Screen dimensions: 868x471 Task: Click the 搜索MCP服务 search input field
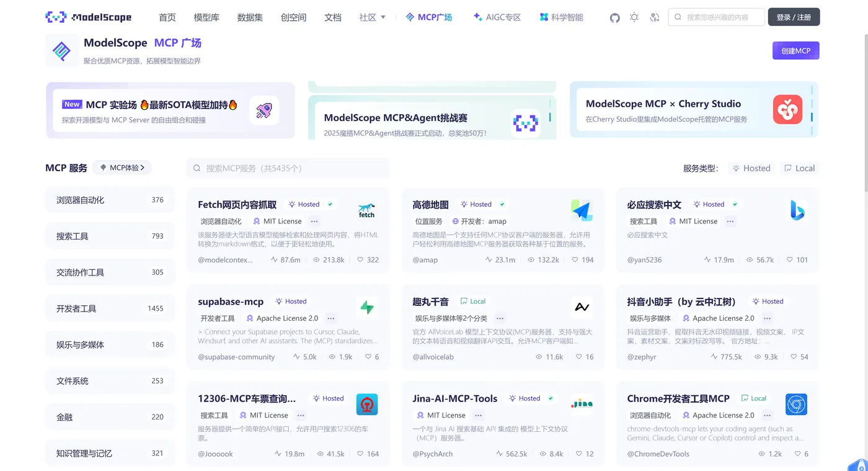tap(288, 168)
